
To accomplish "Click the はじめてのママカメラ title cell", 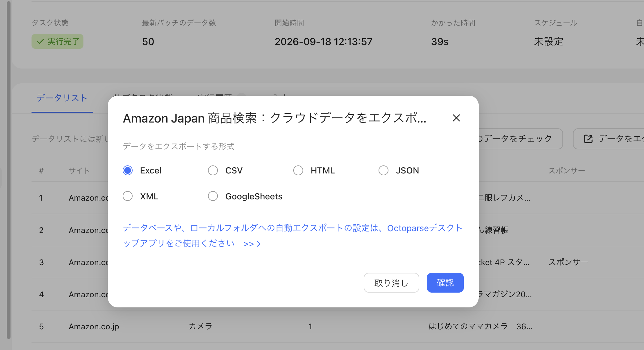I will pyautogui.click(x=481, y=326).
